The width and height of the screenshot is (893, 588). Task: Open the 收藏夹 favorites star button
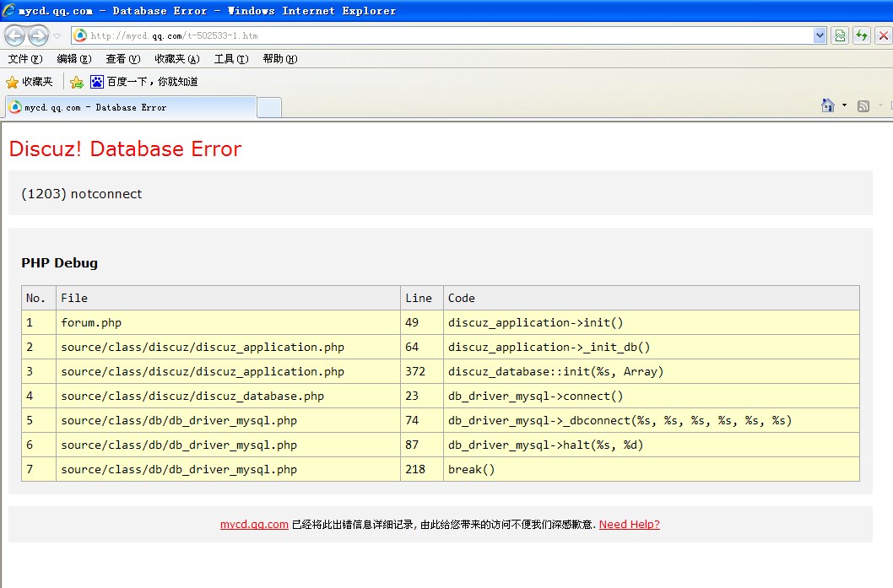point(29,82)
